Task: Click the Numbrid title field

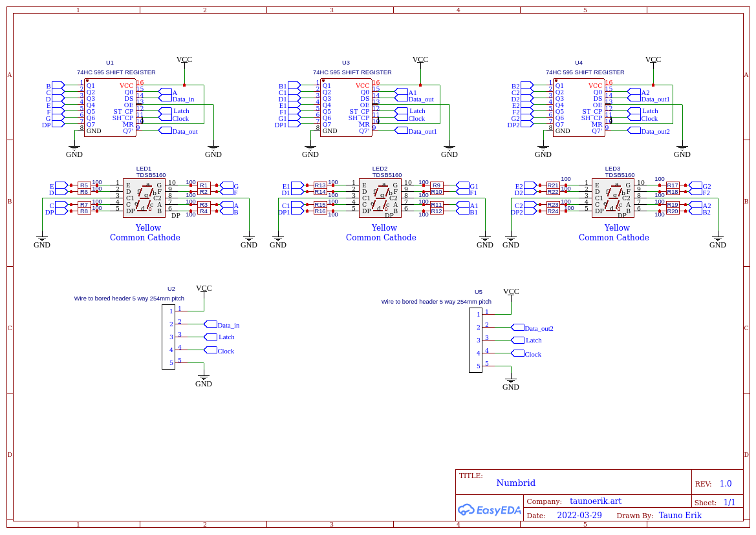Action: [x=515, y=483]
